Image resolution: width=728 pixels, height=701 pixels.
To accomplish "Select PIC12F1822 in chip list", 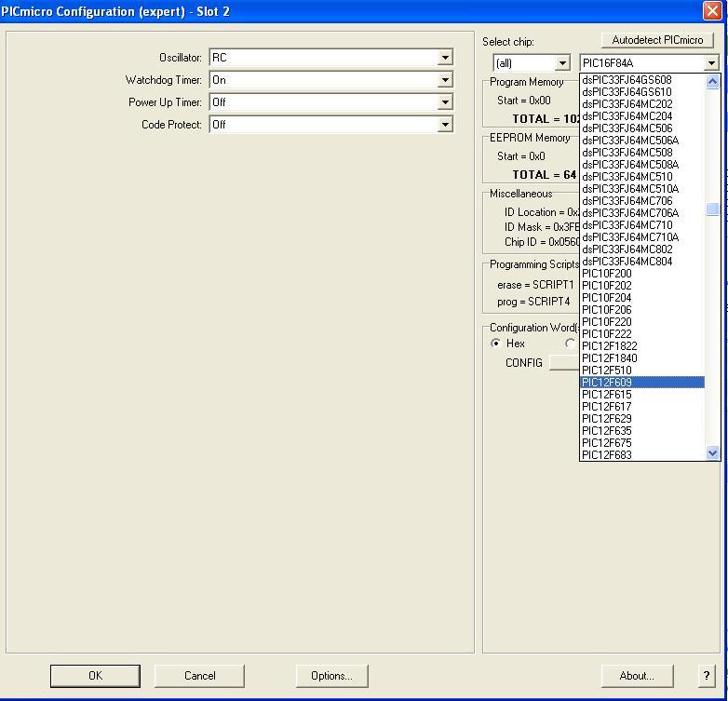I will [x=642, y=346].
